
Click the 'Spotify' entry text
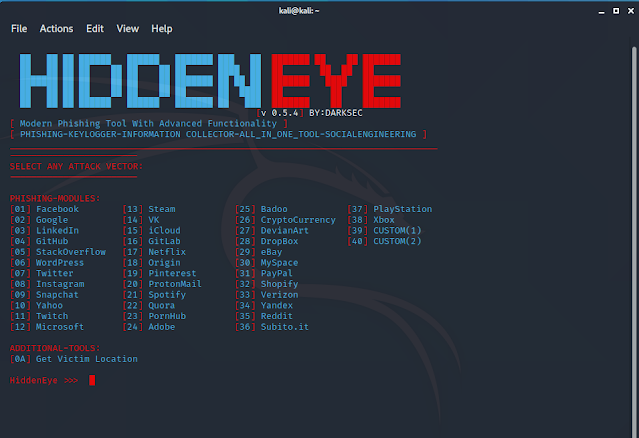coord(167,295)
